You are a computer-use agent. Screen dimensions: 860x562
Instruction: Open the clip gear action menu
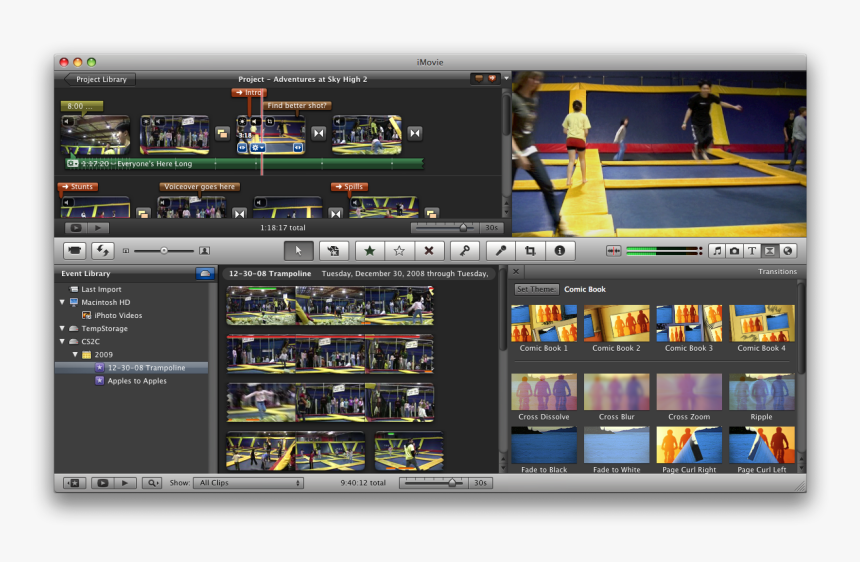pos(257,148)
